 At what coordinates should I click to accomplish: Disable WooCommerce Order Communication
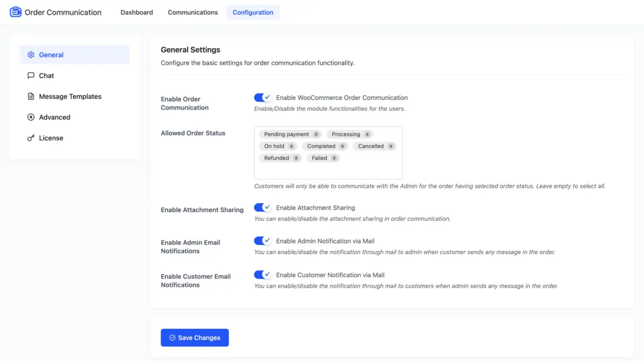[x=263, y=97]
